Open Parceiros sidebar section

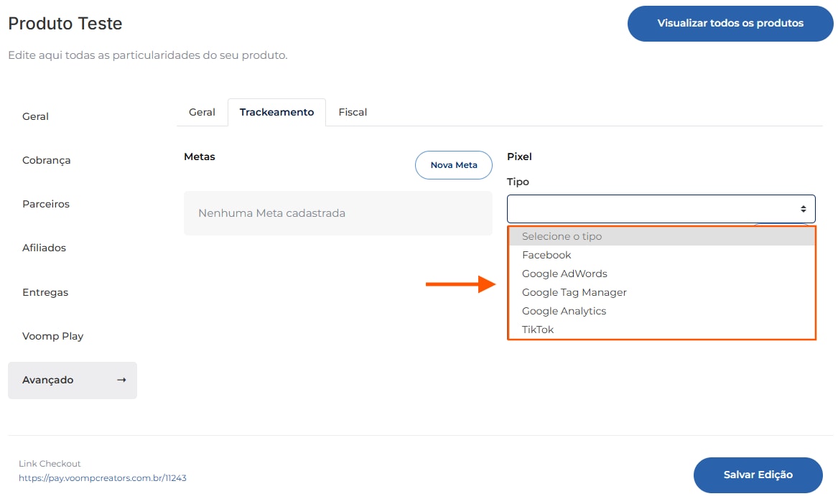click(46, 204)
